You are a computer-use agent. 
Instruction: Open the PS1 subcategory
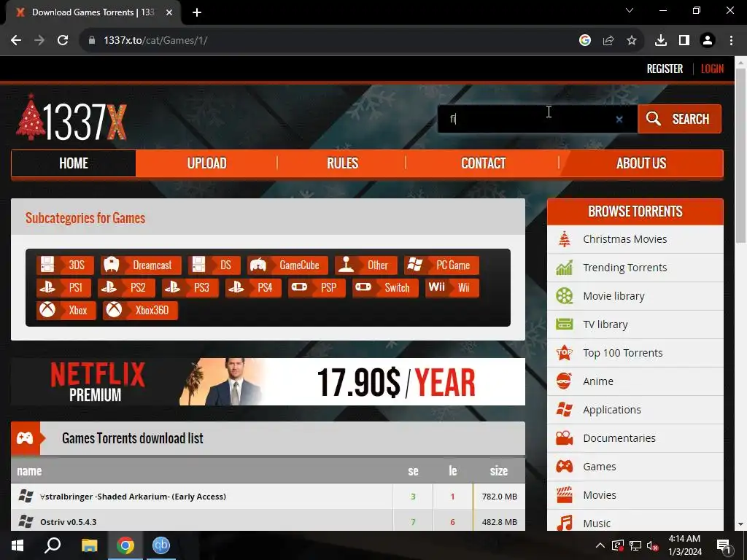pyautogui.click(x=63, y=287)
